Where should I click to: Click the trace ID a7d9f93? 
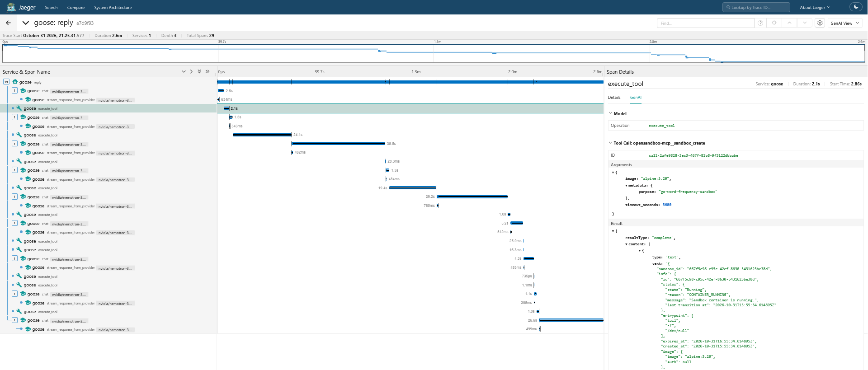click(x=85, y=23)
